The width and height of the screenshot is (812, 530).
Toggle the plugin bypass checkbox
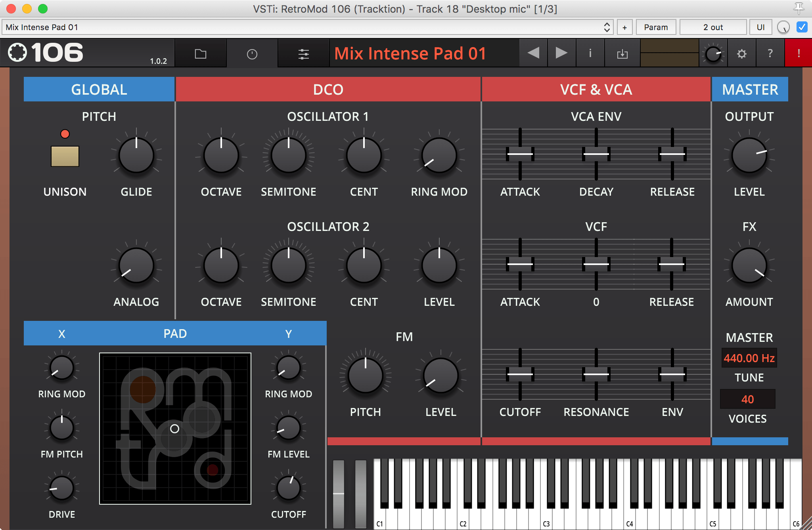[x=802, y=27]
